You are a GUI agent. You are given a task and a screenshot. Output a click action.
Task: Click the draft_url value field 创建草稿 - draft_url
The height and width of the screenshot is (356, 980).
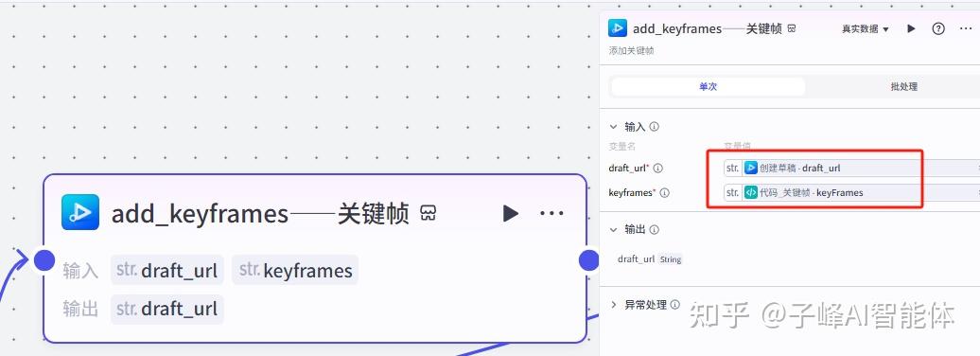tap(851, 168)
